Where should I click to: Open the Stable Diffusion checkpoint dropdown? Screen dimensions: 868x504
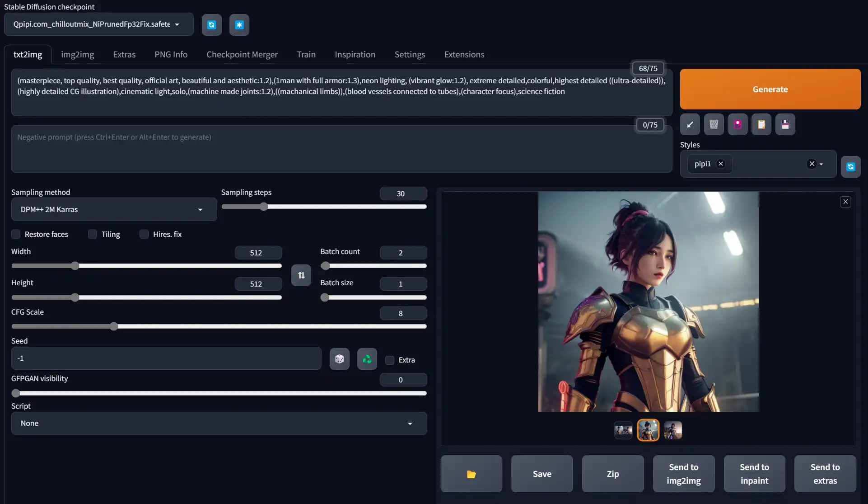pos(98,24)
